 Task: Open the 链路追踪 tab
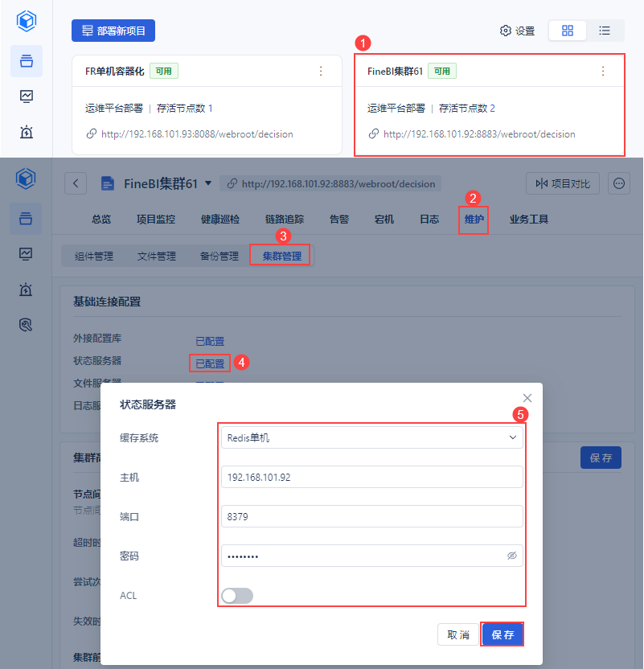pos(285,220)
